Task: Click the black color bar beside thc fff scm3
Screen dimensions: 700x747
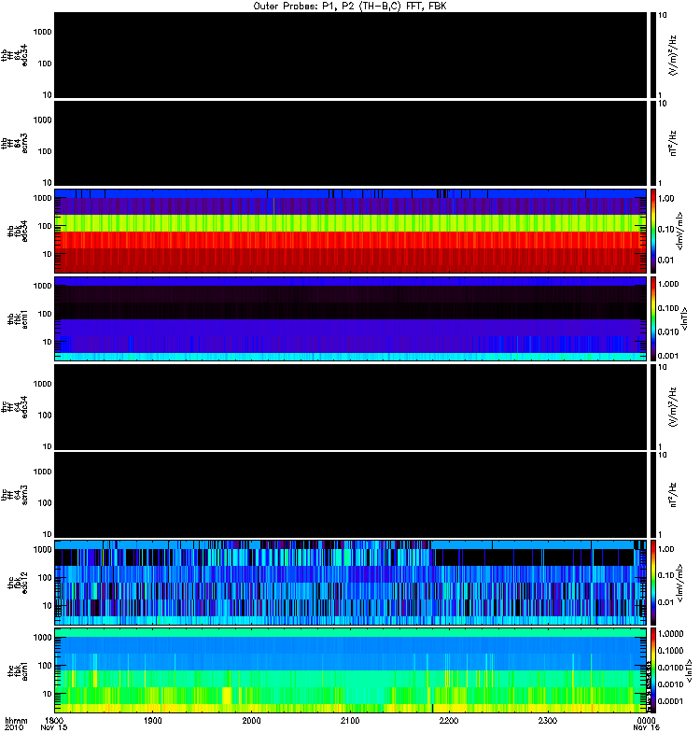Action: click(653, 495)
